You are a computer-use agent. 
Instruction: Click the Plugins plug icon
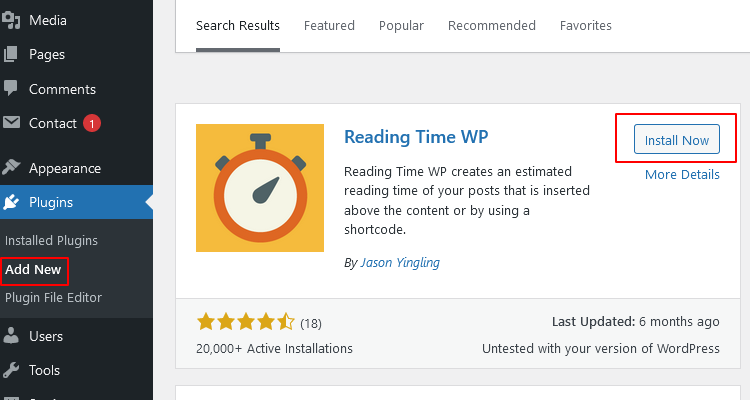12,202
